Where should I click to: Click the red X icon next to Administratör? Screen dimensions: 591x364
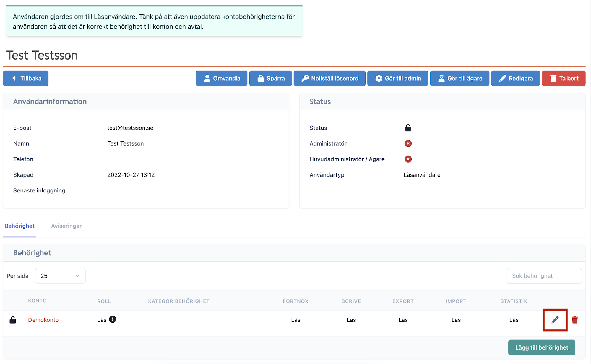coord(408,143)
